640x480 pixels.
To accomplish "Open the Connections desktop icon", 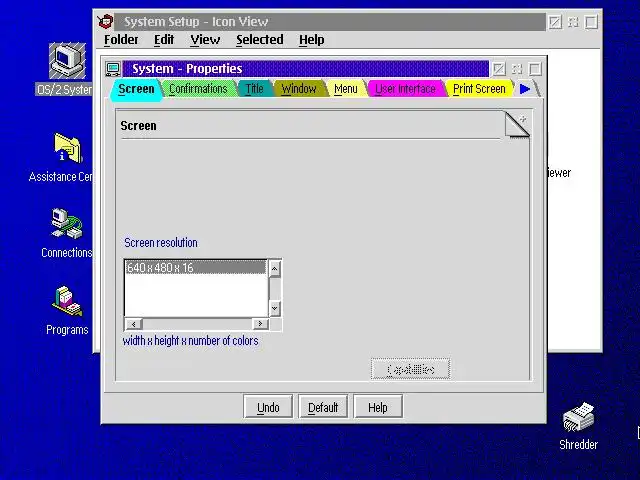I will pos(67,223).
